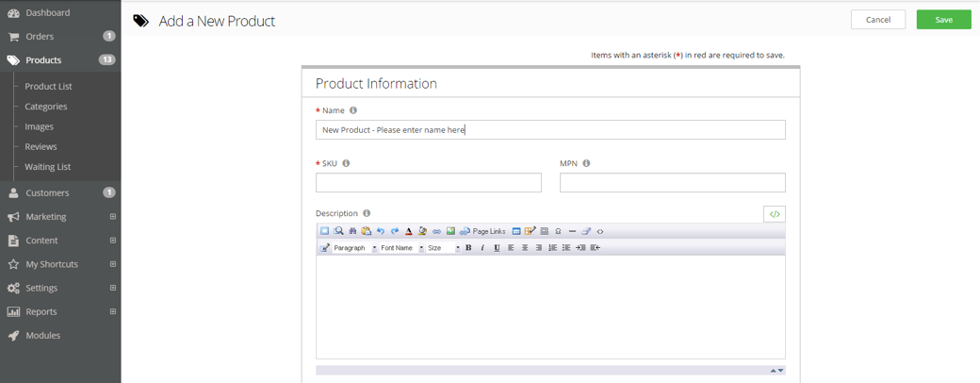Viewport: 980px width, 383px height.
Task: Open the Font Name dropdown
Action: click(x=401, y=248)
